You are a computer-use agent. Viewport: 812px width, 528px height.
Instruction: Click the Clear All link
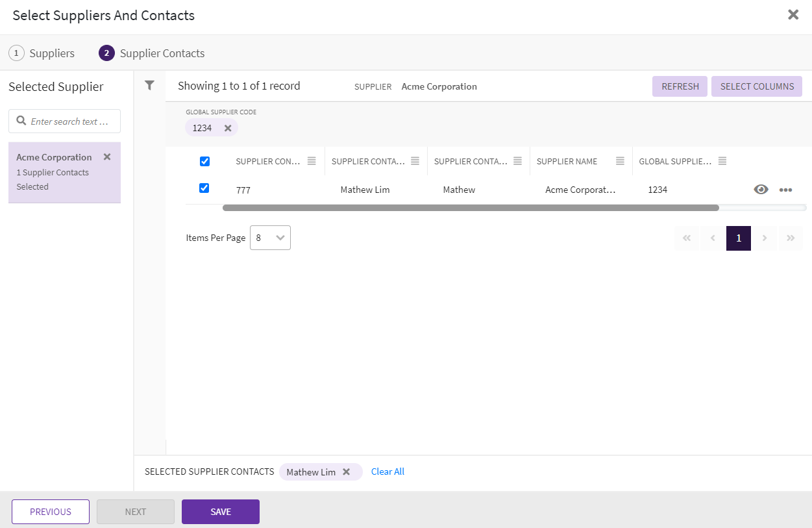click(x=388, y=472)
